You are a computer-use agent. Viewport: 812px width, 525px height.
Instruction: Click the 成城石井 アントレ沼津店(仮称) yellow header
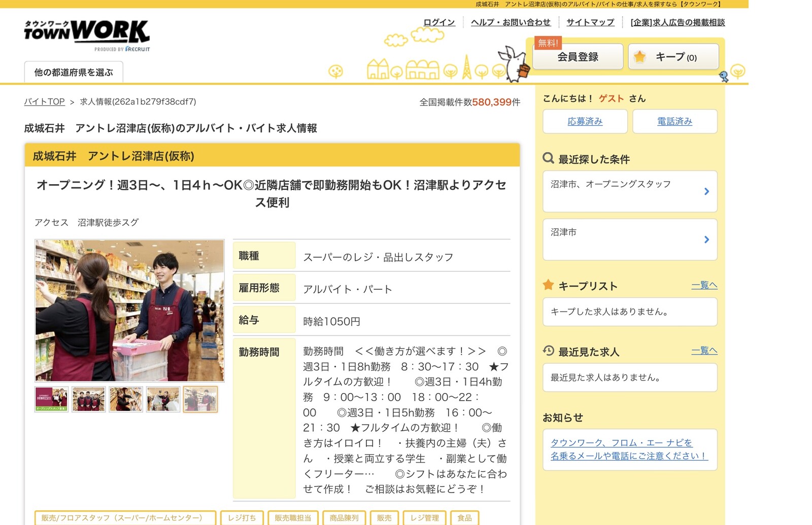[x=272, y=156]
